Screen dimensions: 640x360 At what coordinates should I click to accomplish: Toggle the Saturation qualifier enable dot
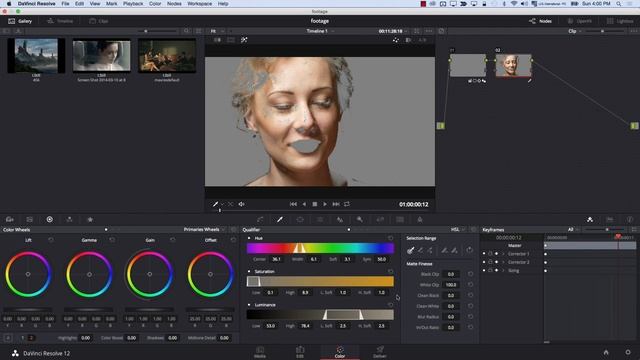(249, 271)
